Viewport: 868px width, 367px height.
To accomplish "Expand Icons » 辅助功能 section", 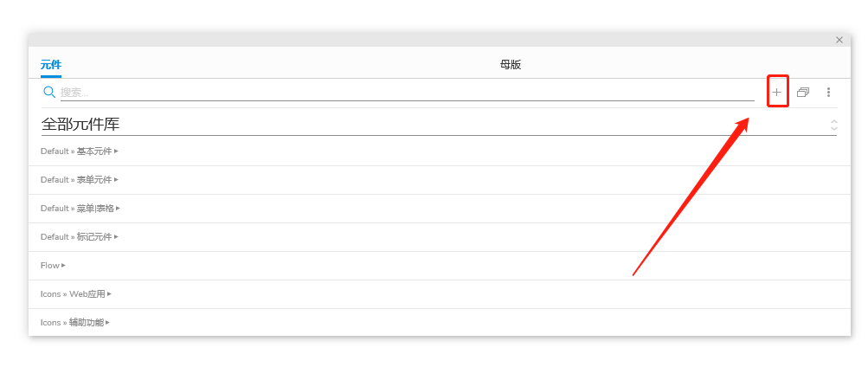I will (x=74, y=323).
